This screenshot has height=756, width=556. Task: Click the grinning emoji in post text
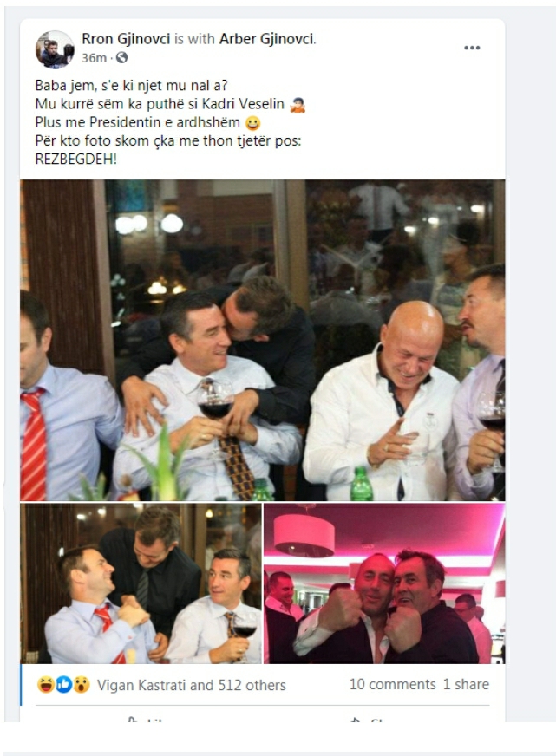point(253,123)
